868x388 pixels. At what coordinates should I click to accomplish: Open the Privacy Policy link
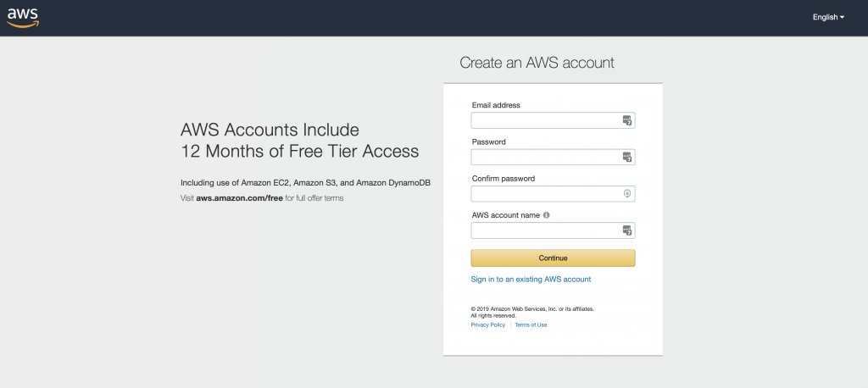coord(487,325)
